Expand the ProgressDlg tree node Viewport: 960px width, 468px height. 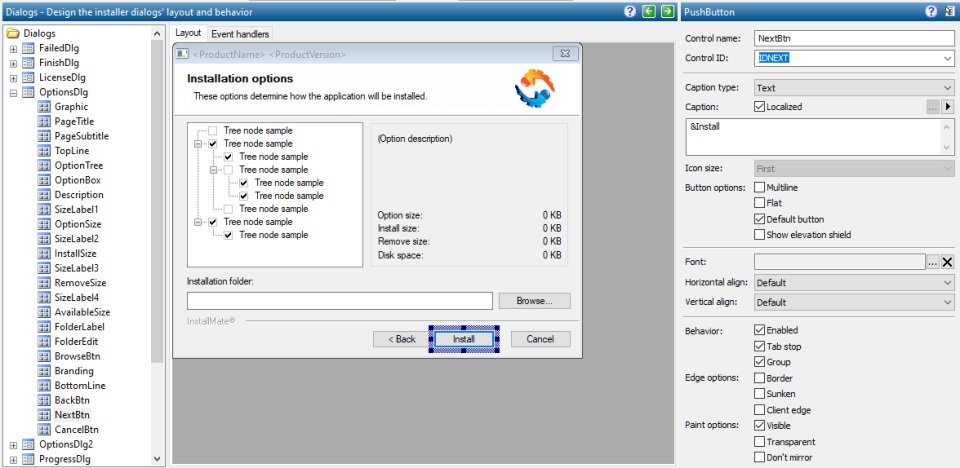13,459
